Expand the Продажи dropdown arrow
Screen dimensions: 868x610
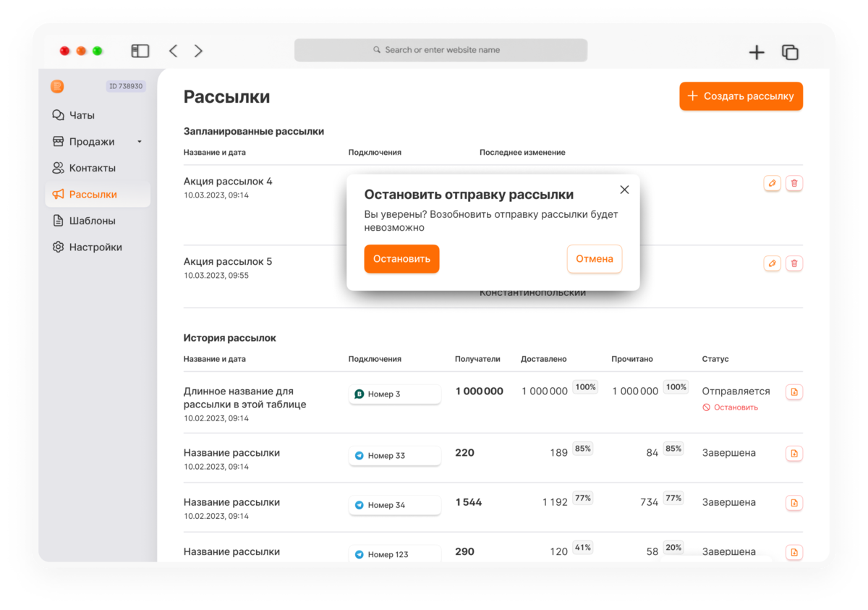(x=140, y=142)
